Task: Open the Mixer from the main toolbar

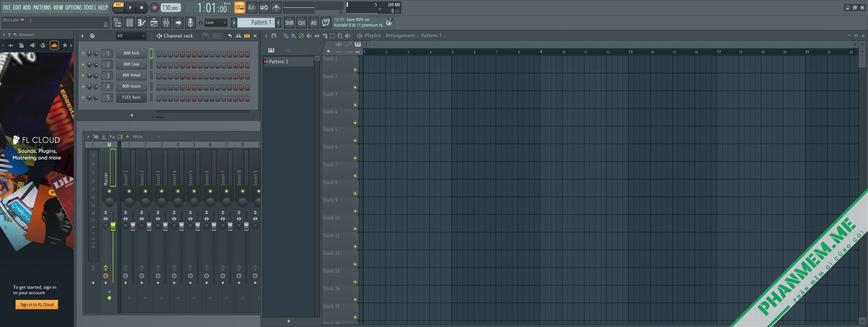Action: [x=166, y=23]
